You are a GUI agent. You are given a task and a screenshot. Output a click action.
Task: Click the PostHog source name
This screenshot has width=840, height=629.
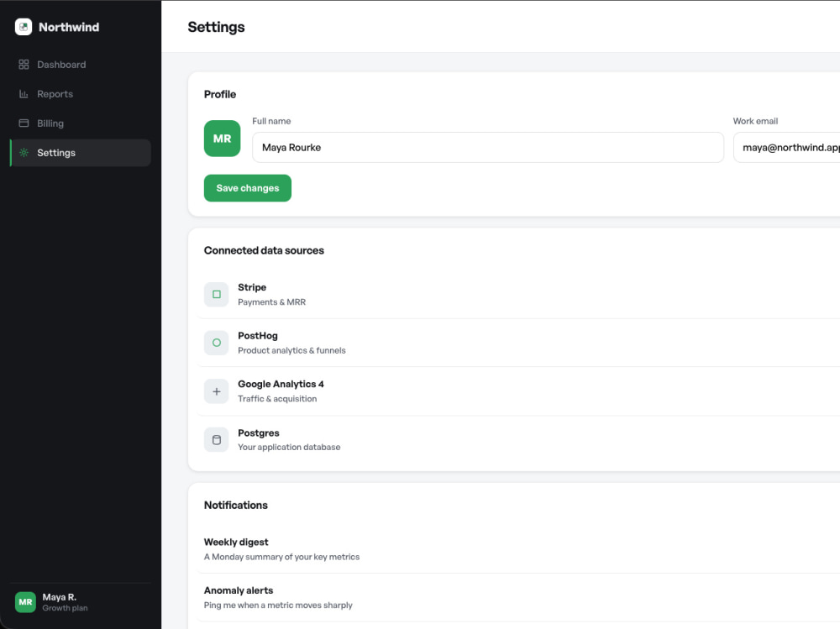click(258, 335)
